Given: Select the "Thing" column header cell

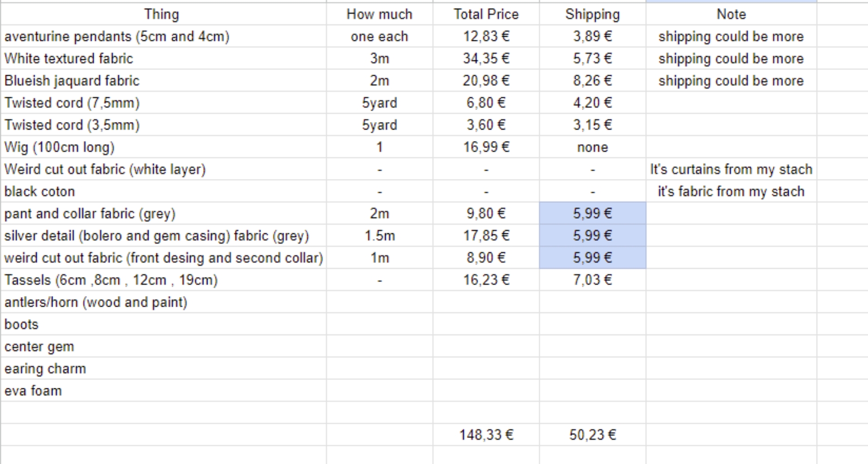Looking at the screenshot, I should tap(161, 14).
